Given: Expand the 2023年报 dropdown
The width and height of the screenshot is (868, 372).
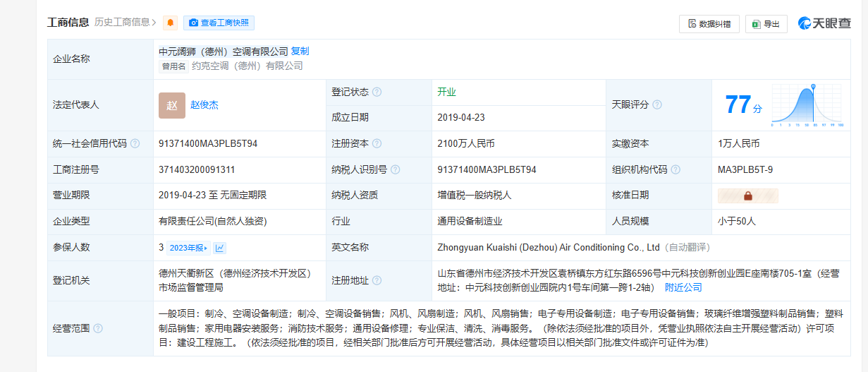Looking at the screenshot, I should click(189, 248).
